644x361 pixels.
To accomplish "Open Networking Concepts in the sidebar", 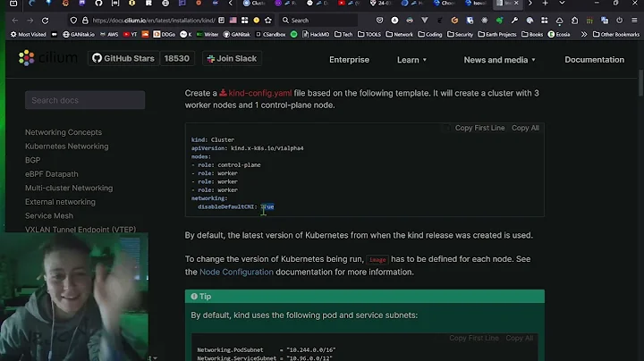I will (x=64, y=132).
